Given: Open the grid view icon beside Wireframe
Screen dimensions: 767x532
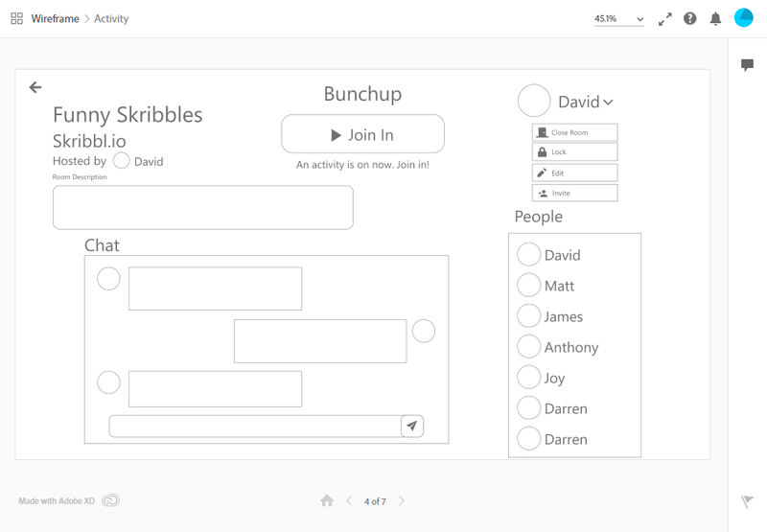Looking at the screenshot, I should point(16,18).
